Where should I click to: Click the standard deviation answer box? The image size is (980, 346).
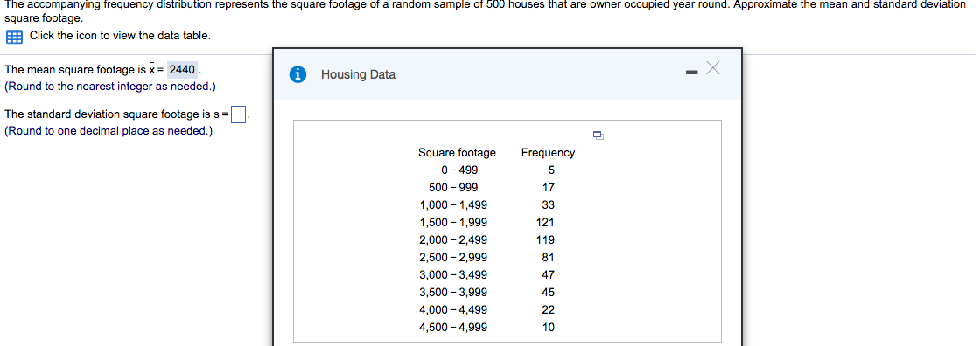pyautogui.click(x=238, y=115)
